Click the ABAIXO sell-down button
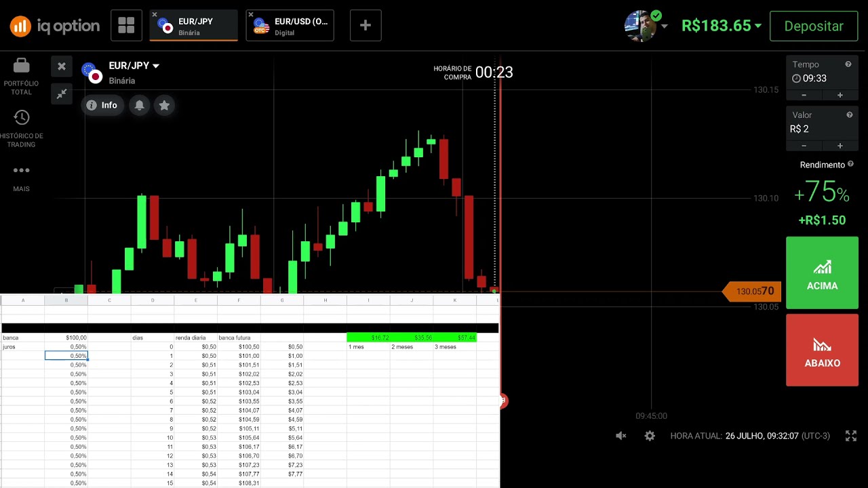Screen dimensions: 868x488 [822, 350]
